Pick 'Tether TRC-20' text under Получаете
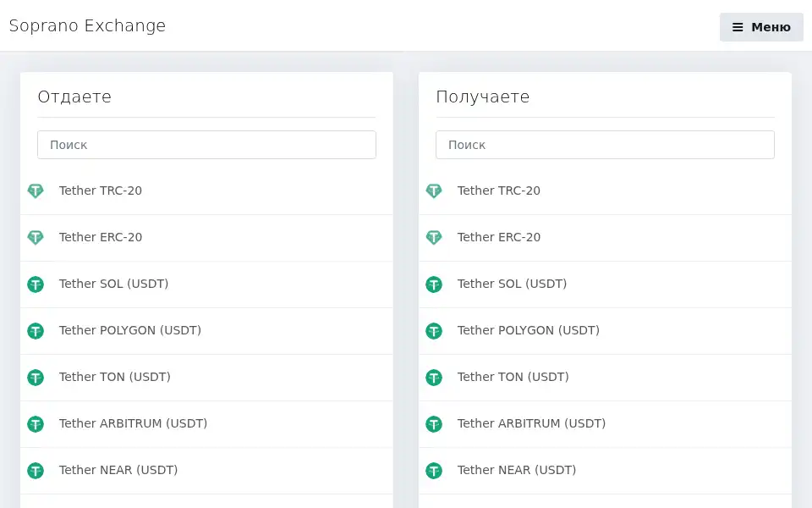The width and height of the screenshot is (812, 508). coord(499,190)
